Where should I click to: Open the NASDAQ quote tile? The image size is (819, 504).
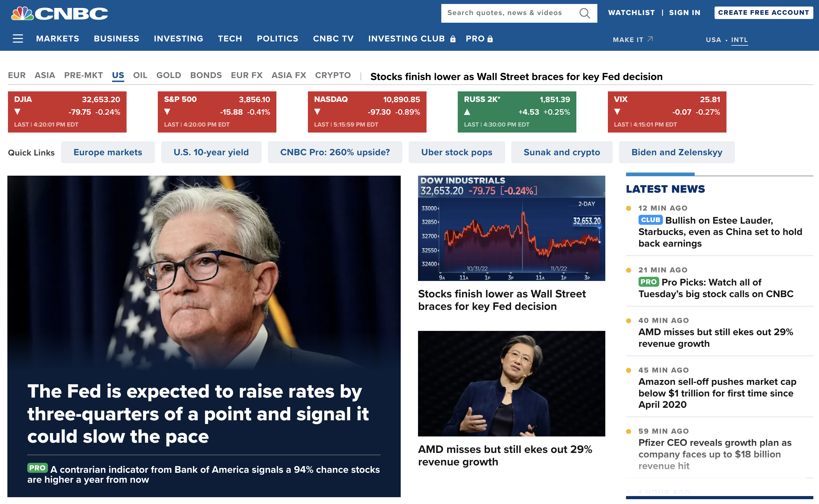click(367, 112)
